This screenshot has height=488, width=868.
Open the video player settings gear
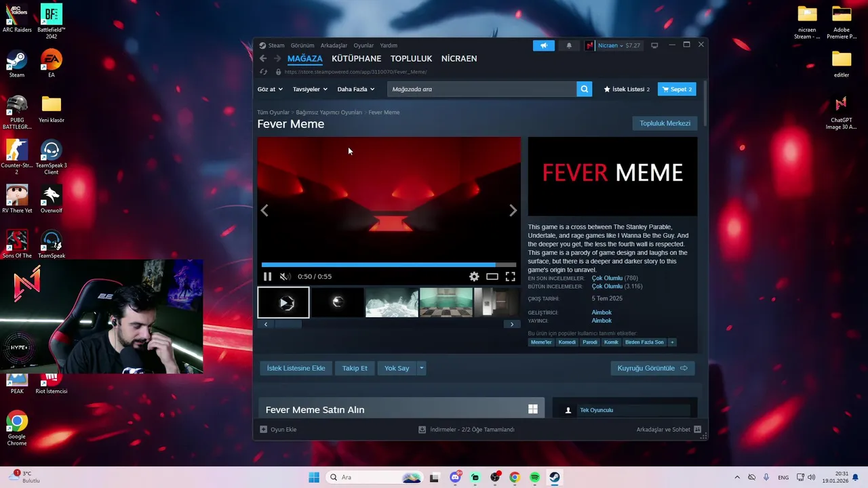coord(474,277)
